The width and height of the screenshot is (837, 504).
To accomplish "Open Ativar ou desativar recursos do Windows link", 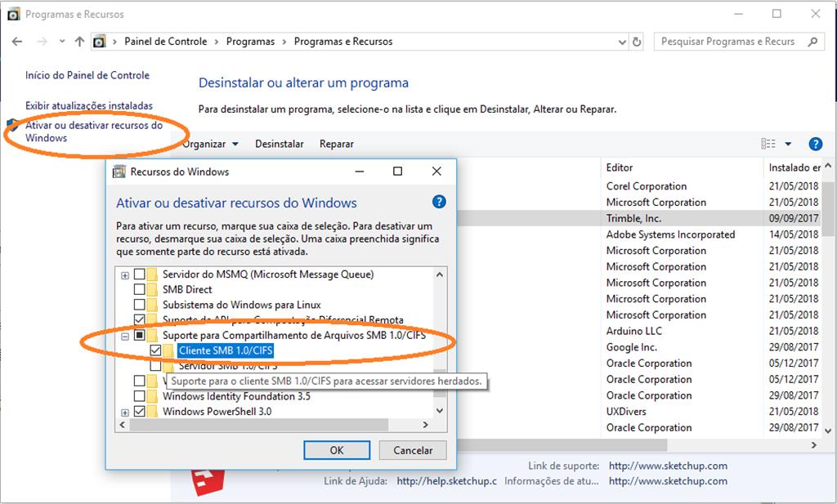I will [93, 132].
